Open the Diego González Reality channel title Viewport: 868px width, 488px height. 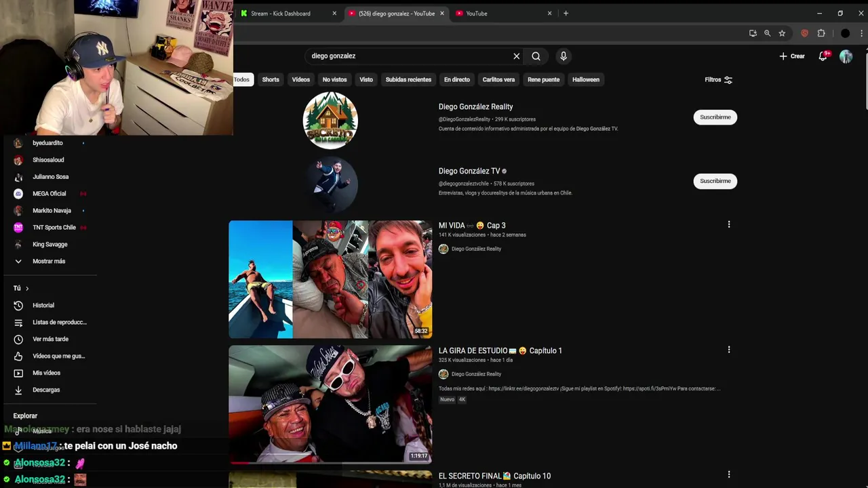coord(475,106)
